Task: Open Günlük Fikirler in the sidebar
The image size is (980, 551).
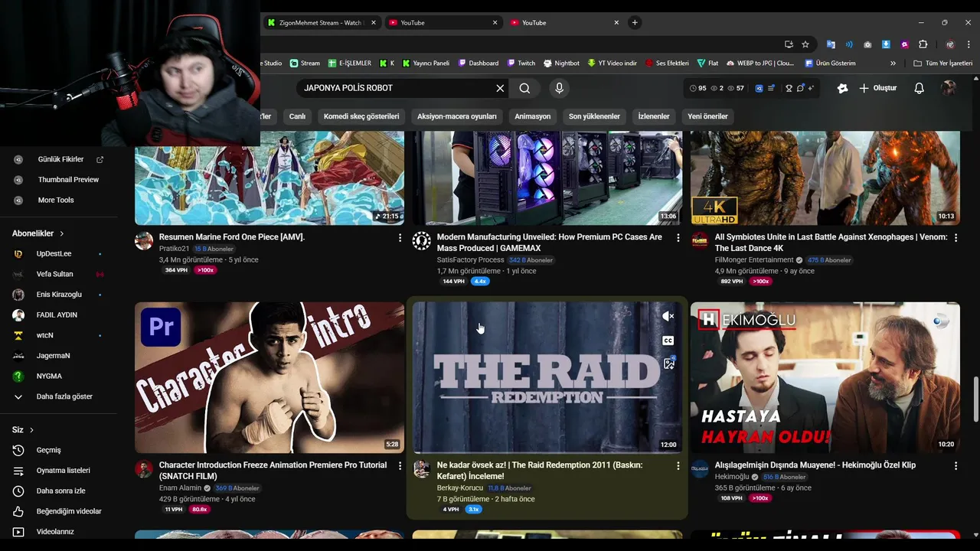Action: [x=60, y=159]
